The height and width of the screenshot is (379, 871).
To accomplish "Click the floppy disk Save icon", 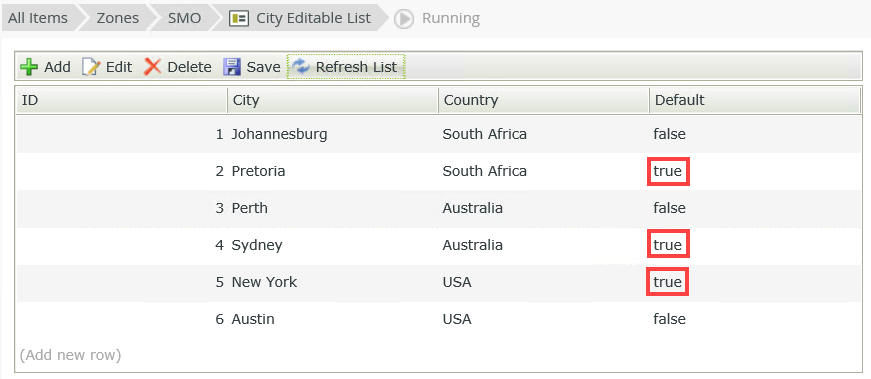I will [232, 67].
